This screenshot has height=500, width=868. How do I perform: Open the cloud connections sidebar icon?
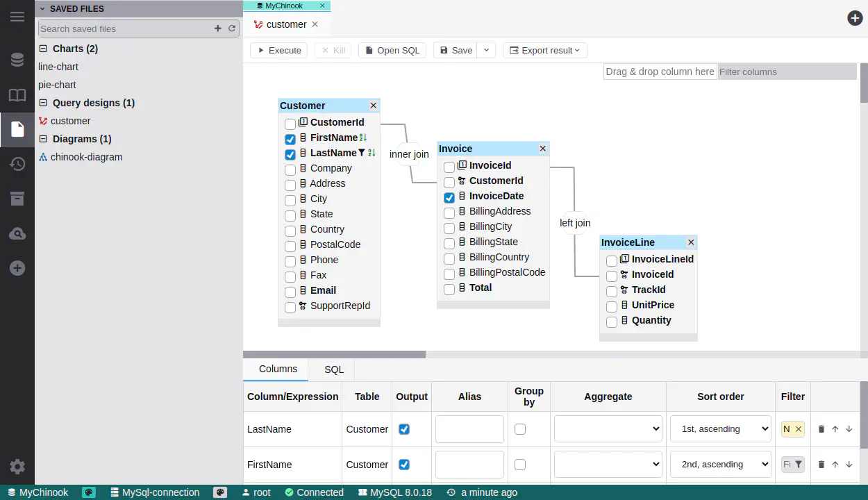pyautogui.click(x=17, y=233)
